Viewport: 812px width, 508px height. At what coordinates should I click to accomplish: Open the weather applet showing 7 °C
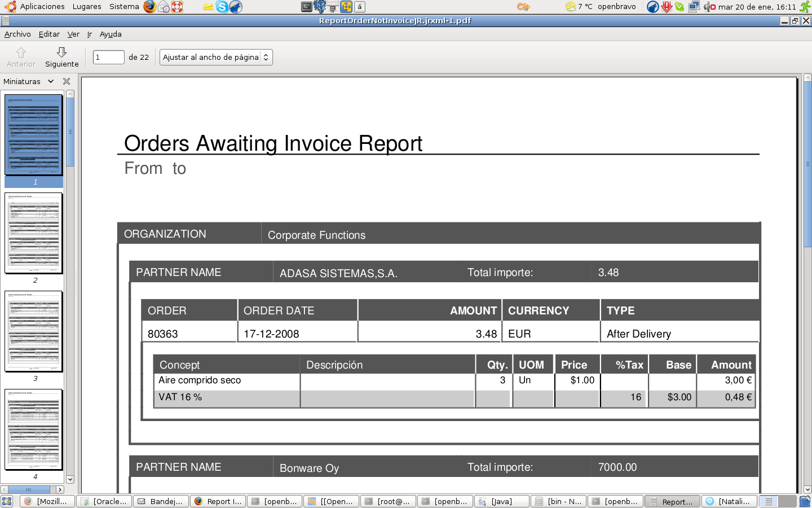(x=579, y=7)
